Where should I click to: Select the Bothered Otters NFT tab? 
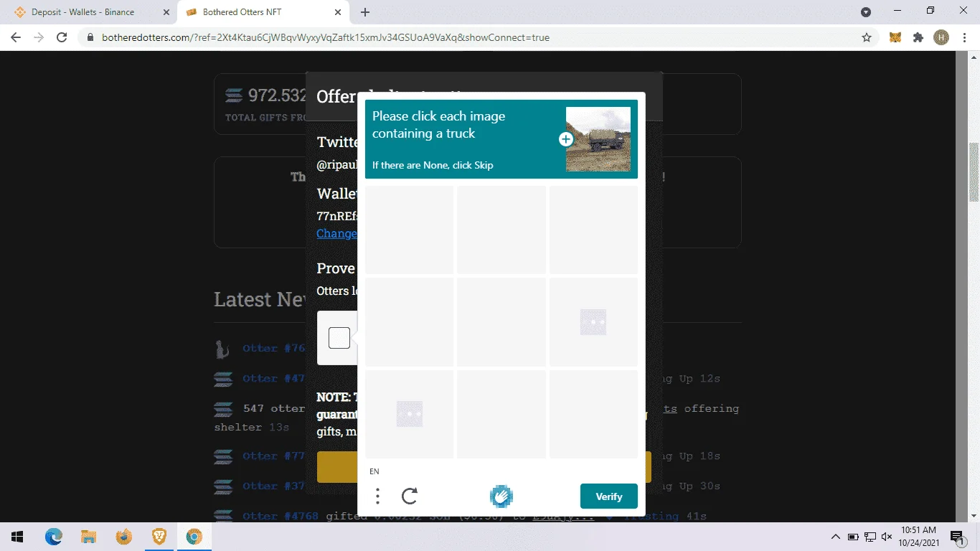click(263, 12)
